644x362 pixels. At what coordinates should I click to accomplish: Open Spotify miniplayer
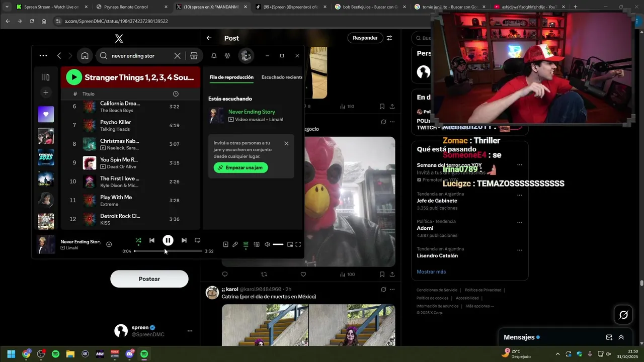(290, 244)
